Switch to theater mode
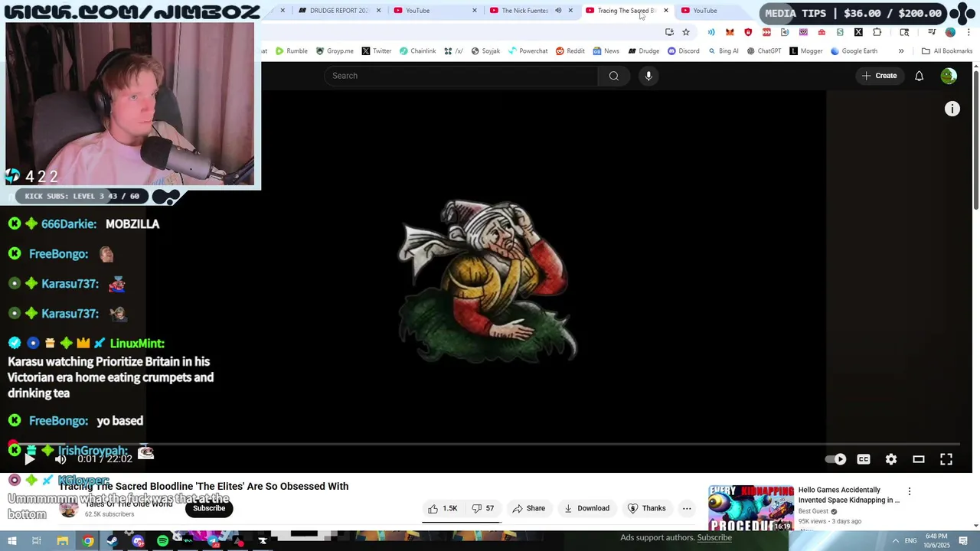The image size is (980, 551). pos(919,459)
